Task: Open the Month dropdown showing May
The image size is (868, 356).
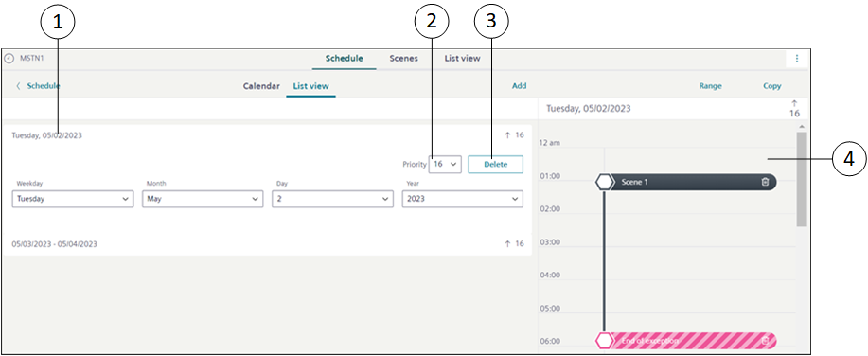Action: [203, 199]
